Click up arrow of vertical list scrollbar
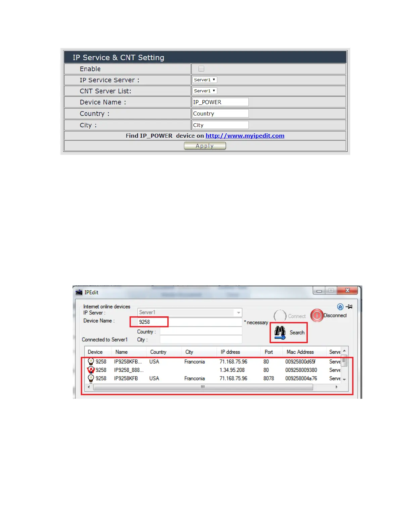 click(x=344, y=351)
